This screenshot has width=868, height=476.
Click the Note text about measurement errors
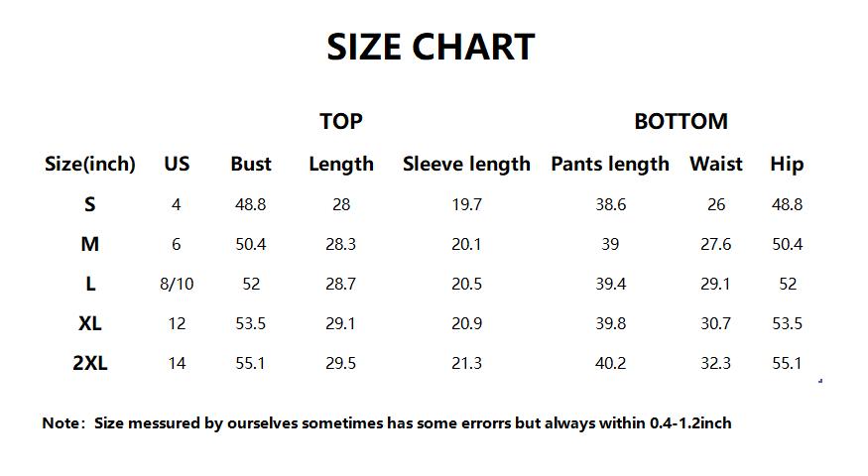pyautogui.click(x=387, y=423)
